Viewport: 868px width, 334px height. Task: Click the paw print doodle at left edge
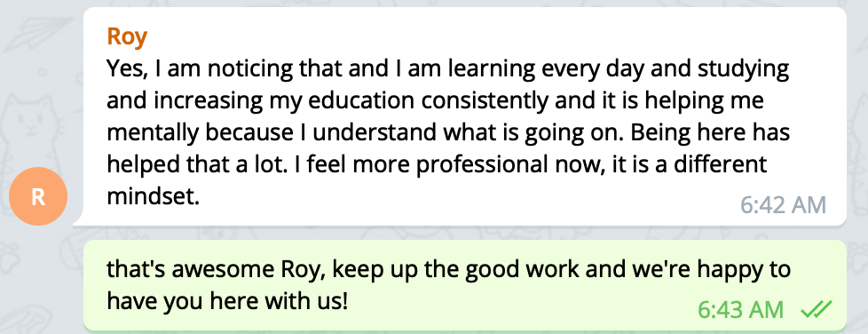pyautogui.click(x=10, y=259)
